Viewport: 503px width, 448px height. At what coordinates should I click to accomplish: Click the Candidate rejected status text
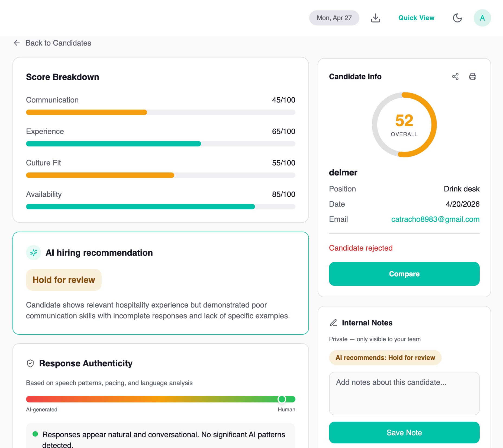pos(361,248)
